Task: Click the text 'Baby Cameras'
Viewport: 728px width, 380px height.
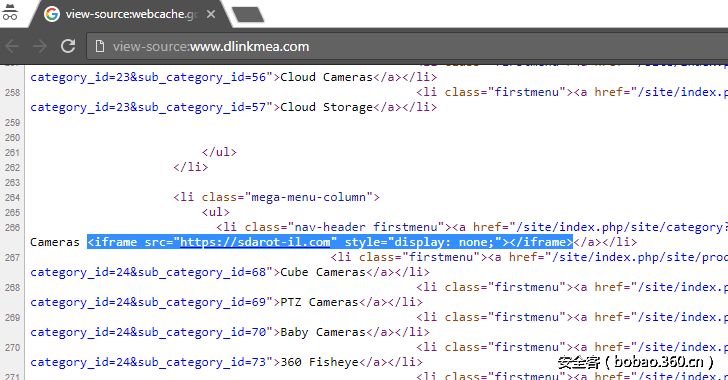Action: point(323,332)
